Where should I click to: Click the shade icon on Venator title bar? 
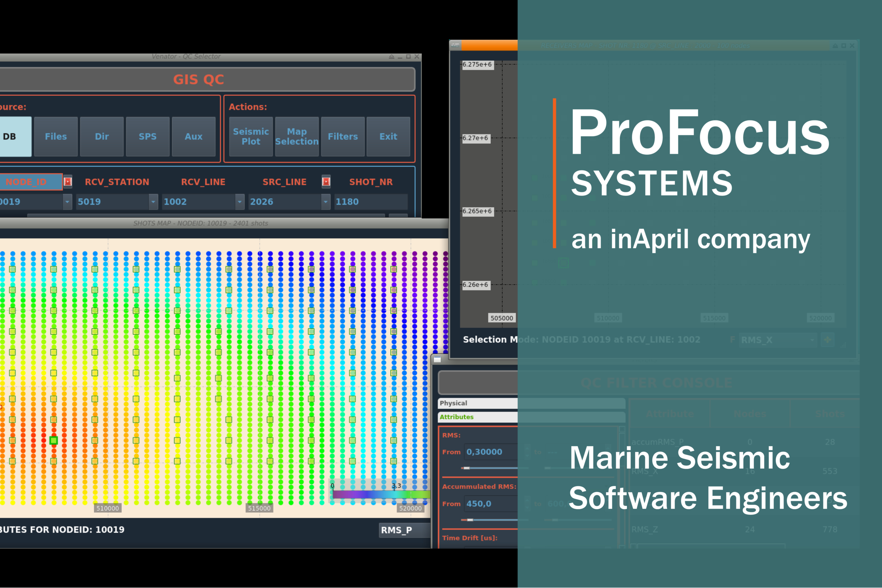[x=391, y=56]
